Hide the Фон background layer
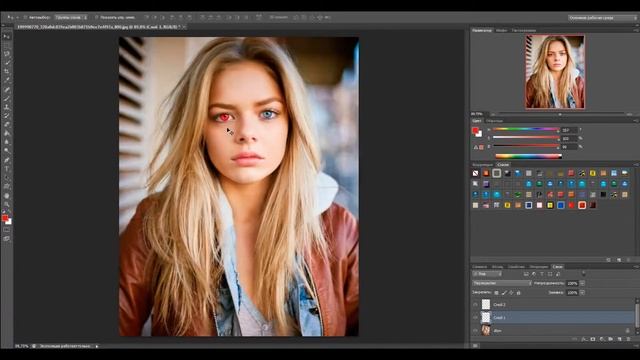This screenshot has width=640, height=360. coord(476,330)
